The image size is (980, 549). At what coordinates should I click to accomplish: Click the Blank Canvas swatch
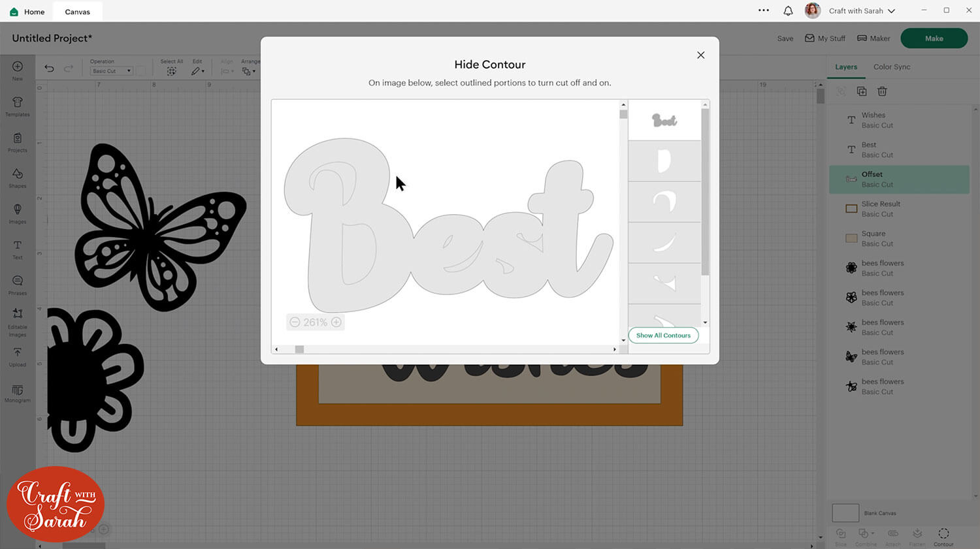point(845,512)
